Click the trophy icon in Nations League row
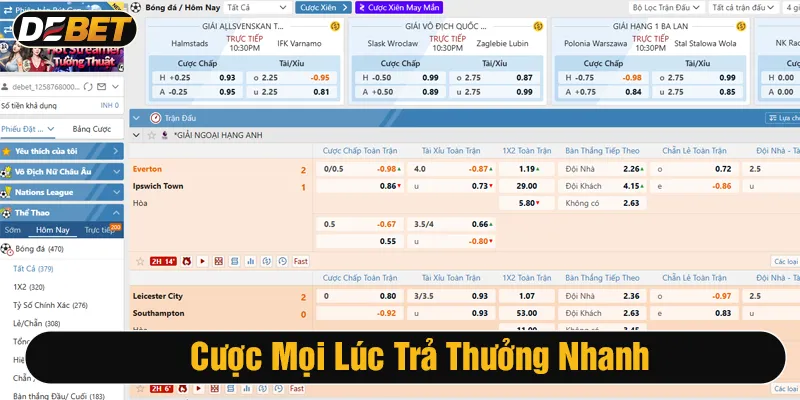This screenshot has width=800, height=400. click(x=6, y=192)
